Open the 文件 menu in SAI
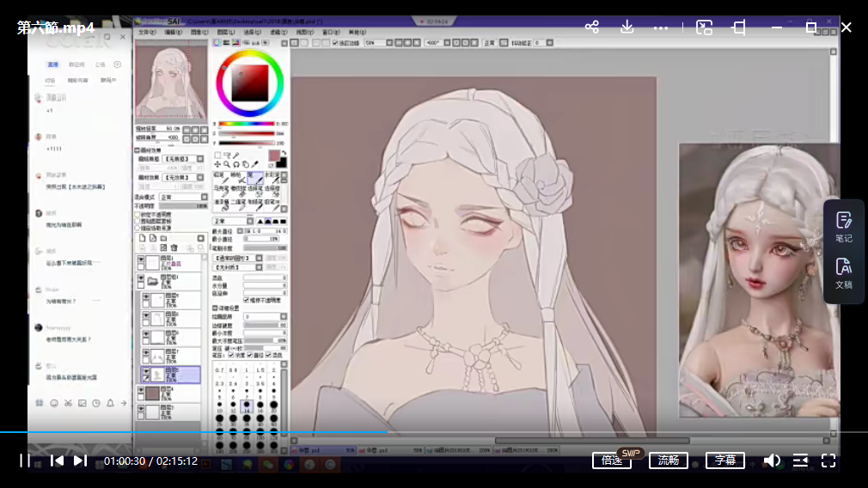 (x=147, y=33)
